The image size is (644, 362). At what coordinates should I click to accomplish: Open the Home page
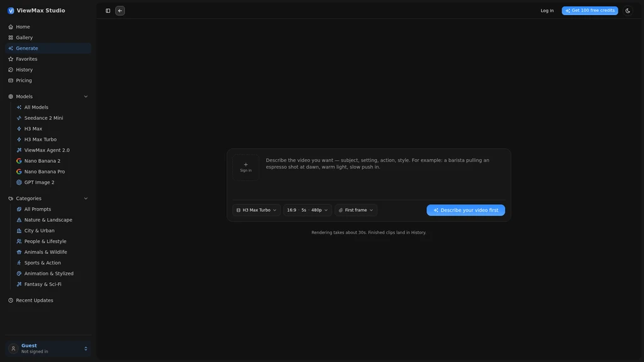pyautogui.click(x=48, y=26)
